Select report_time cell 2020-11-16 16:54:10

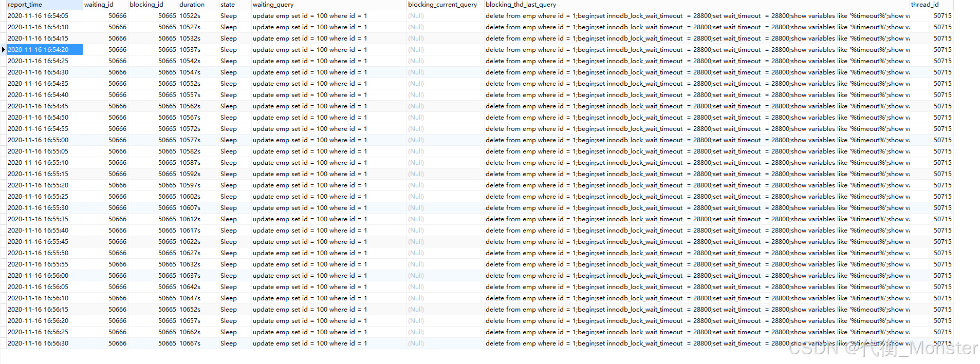click(44, 27)
